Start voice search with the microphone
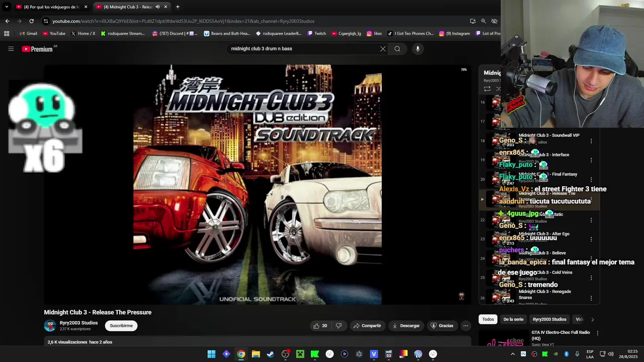The width and height of the screenshot is (644, 362). (x=418, y=49)
